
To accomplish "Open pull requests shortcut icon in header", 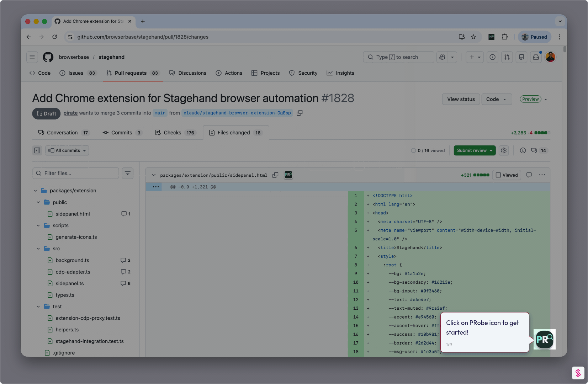I will (x=507, y=57).
